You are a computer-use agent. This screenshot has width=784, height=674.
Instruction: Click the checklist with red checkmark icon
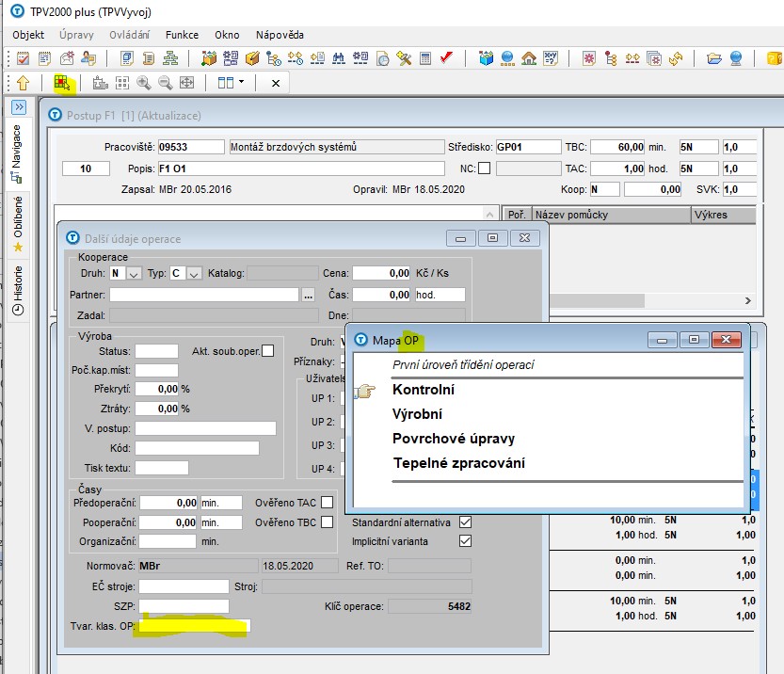coord(23,58)
